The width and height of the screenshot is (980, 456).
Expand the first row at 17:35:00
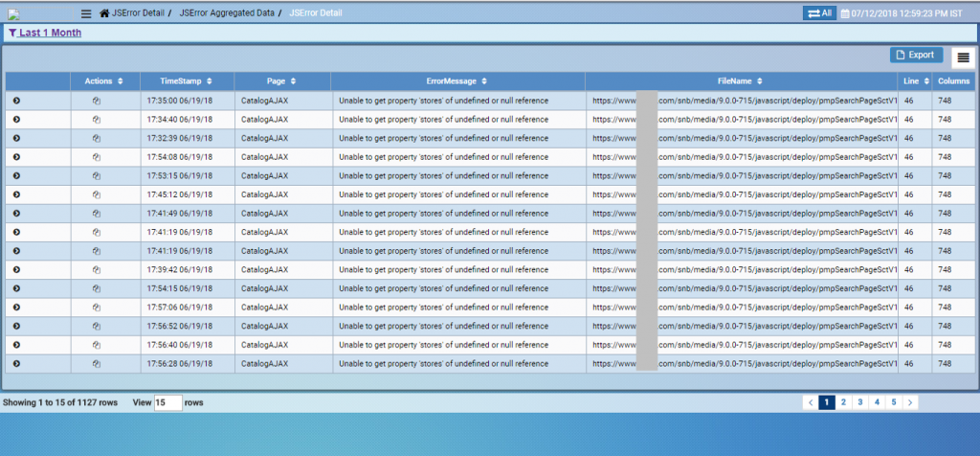point(17,101)
